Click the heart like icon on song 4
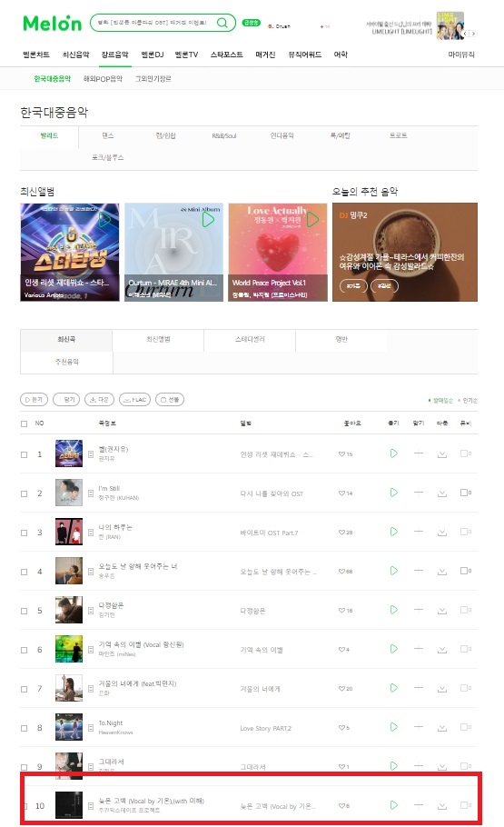Image resolution: width=504 pixels, height=827 pixels. (341, 572)
